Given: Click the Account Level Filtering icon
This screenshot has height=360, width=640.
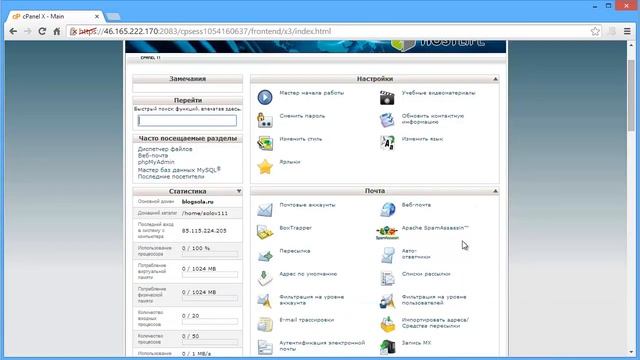Looking at the screenshot, I should coord(264,301).
